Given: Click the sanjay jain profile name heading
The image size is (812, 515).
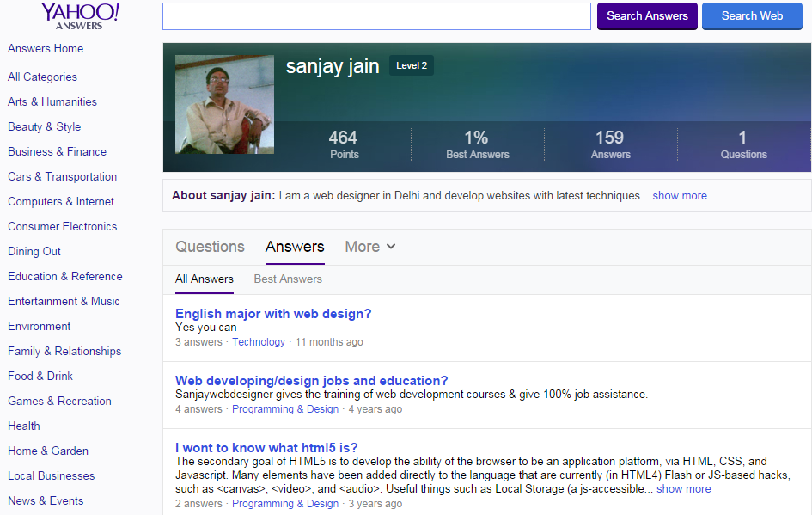Looking at the screenshot, I should pyautogui.click(x=333, y=67).
